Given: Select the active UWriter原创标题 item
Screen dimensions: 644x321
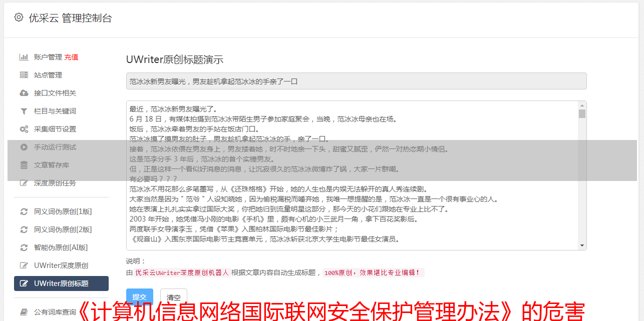Looking at the screenshot, I should point(61,283).
